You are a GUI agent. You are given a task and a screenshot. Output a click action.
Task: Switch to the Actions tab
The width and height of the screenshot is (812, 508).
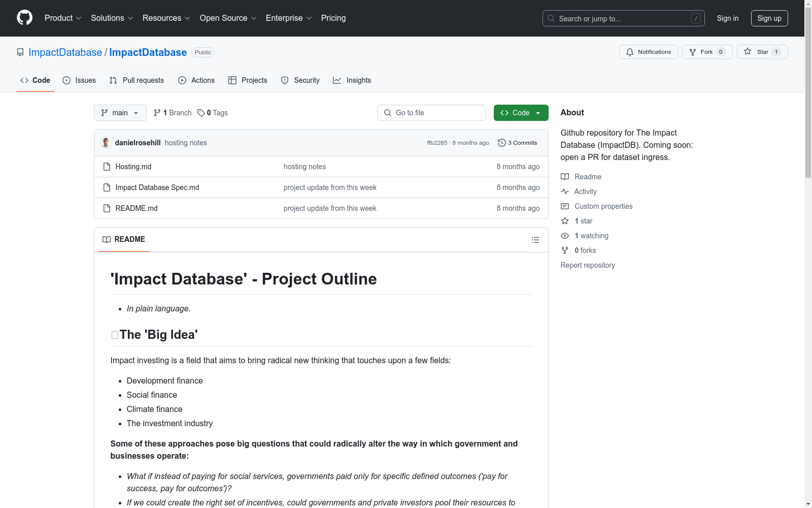196,80
